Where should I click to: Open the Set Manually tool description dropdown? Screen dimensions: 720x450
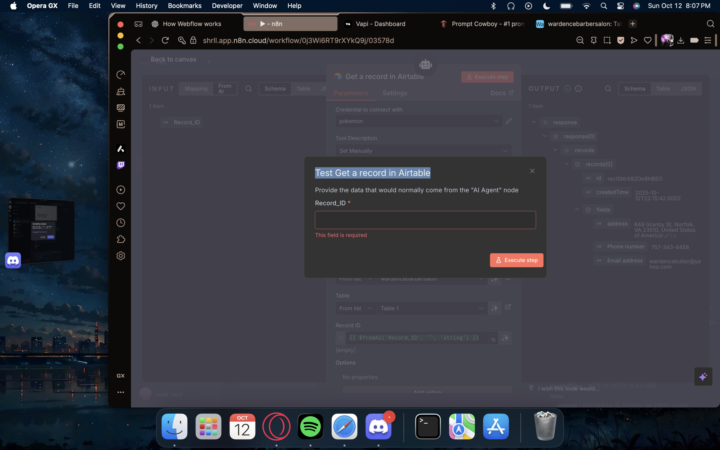coord(423,151)
